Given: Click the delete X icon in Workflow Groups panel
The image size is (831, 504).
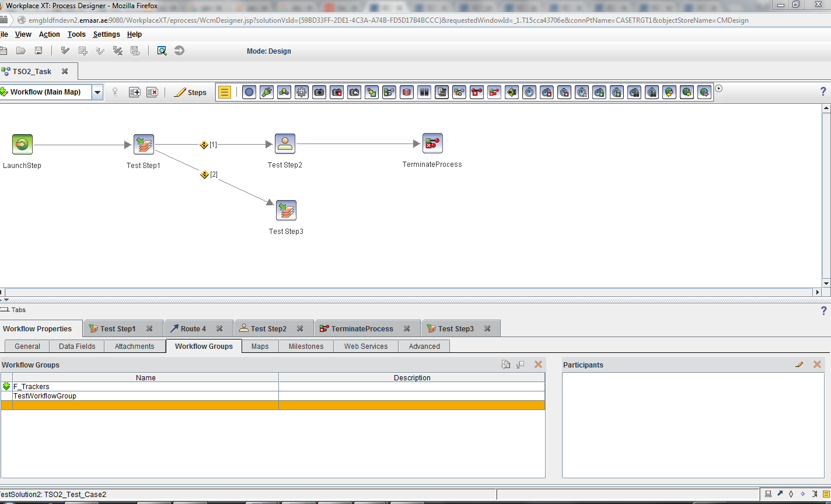Looking at the screenshot, I should click(x=538, y=364).
